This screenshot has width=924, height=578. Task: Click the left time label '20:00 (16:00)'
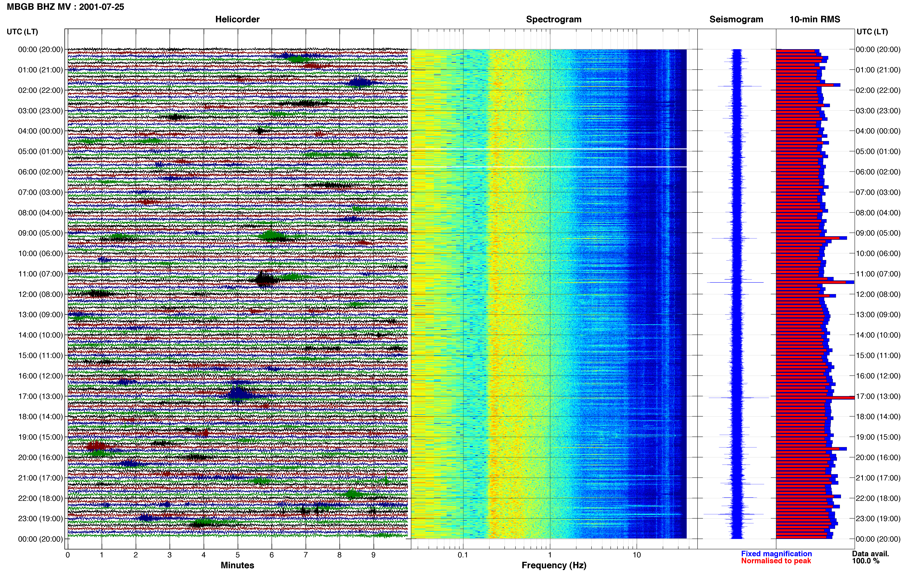[x=41, y=458]
